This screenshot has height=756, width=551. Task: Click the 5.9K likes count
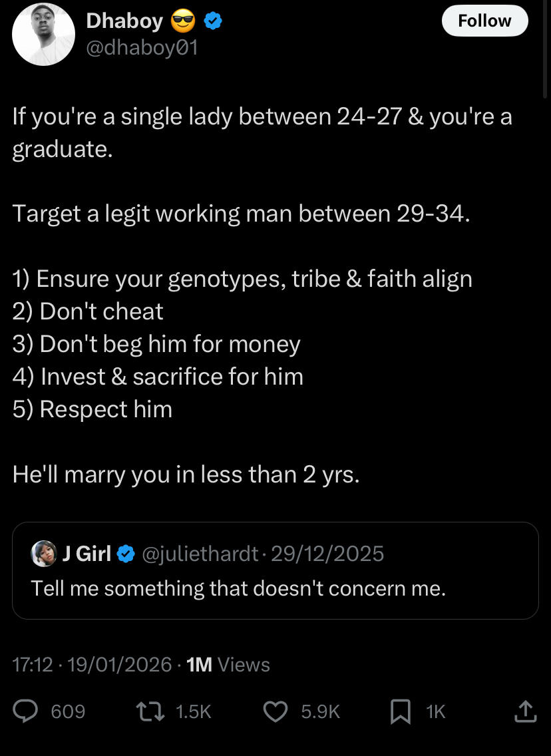coord(320,711)
